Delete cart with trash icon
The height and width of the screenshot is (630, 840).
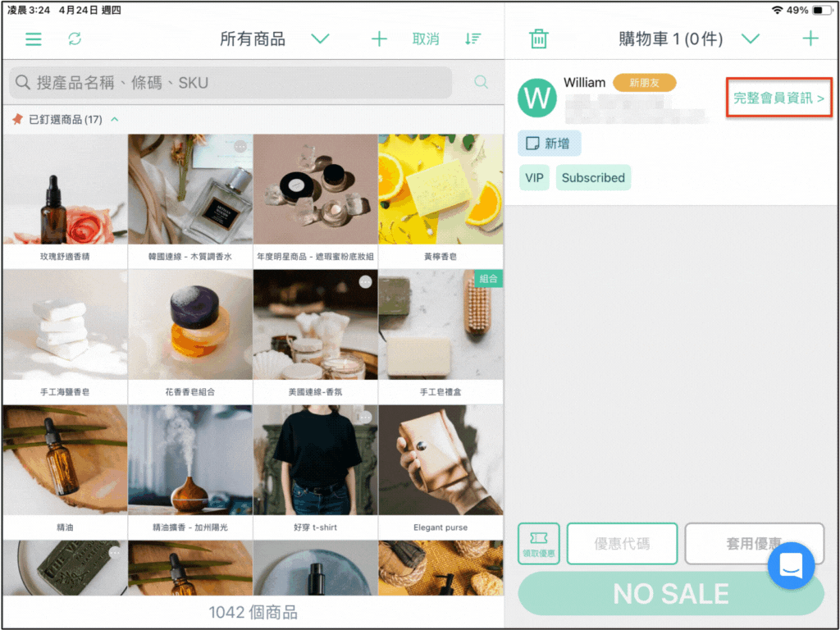(x=538, y=39)
